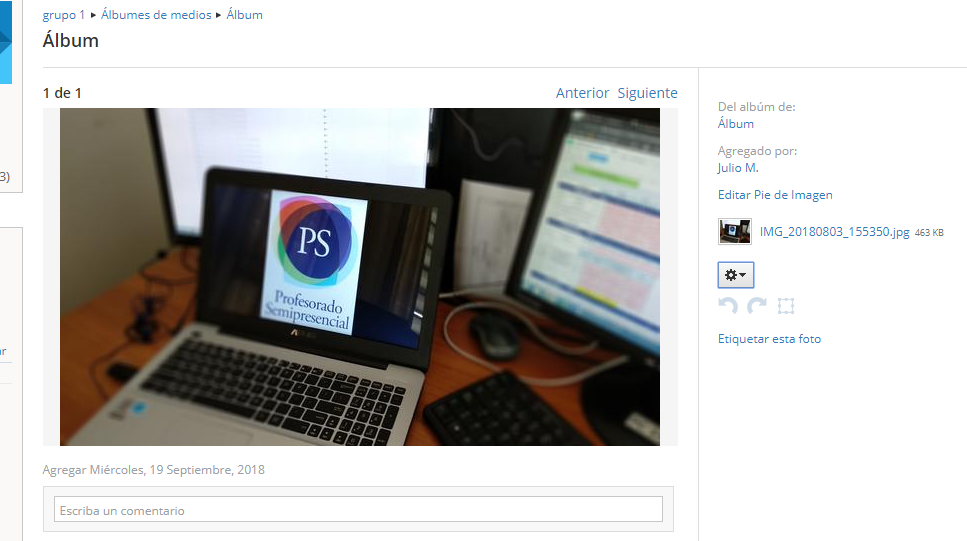Click the main laptop photo
Image resolution: width=967 pixels, height=541 pixels.
(x=360, y=277)
